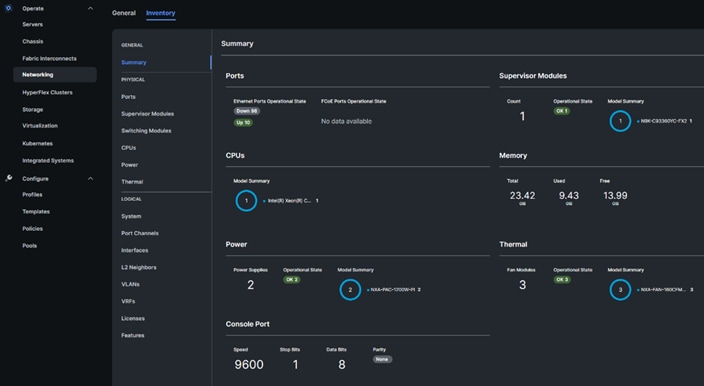Click the Parity None badge
This screenshot has width=704, height=386.
tap(382, 359)
